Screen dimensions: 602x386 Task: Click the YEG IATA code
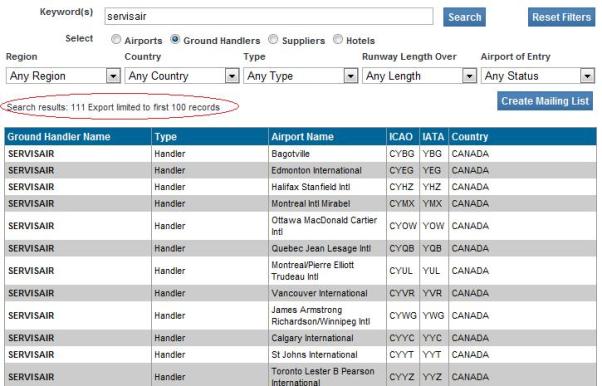[x=432, y=170]
